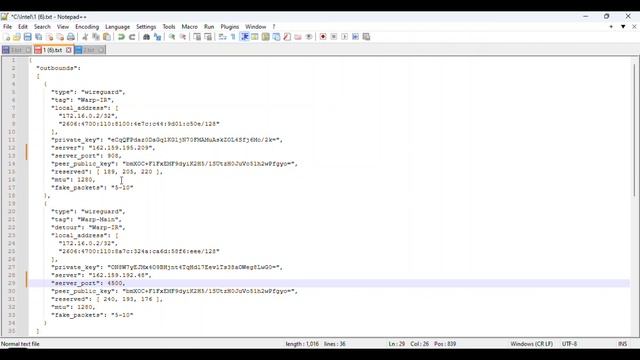
Task: Open the tab list dropdown arrow
Action: click(623, 27)
